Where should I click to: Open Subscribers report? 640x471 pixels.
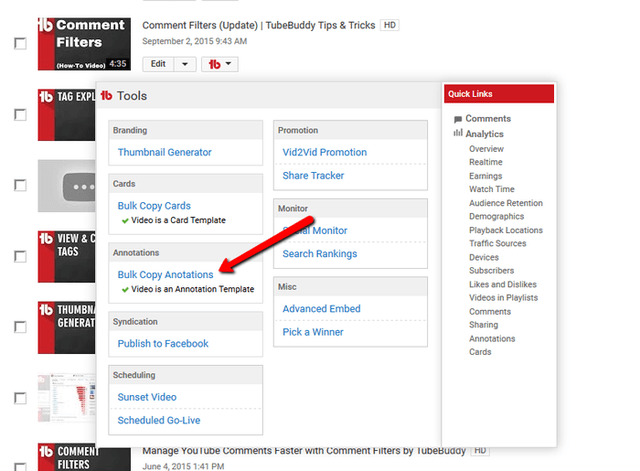pos(491,271)
